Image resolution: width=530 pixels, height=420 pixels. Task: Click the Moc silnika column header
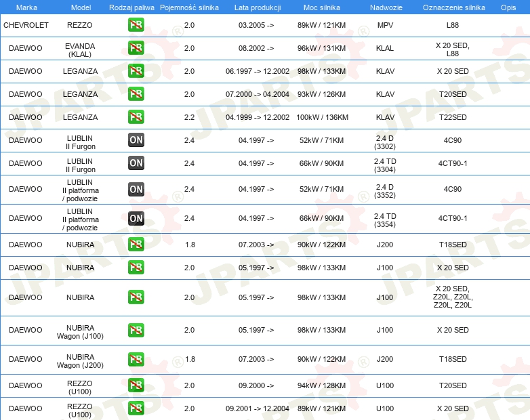tap(322, 7)
